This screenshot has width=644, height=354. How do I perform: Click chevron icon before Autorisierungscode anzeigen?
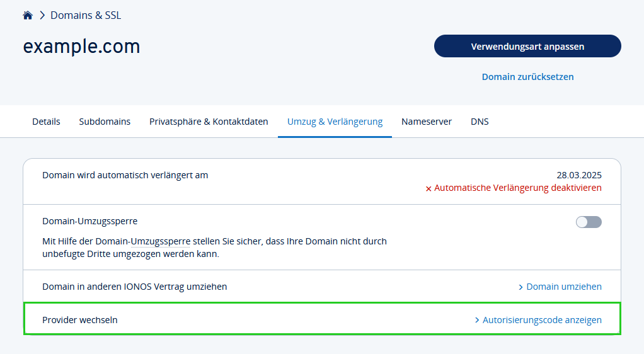pyautogui.click(x=477, y=320)
